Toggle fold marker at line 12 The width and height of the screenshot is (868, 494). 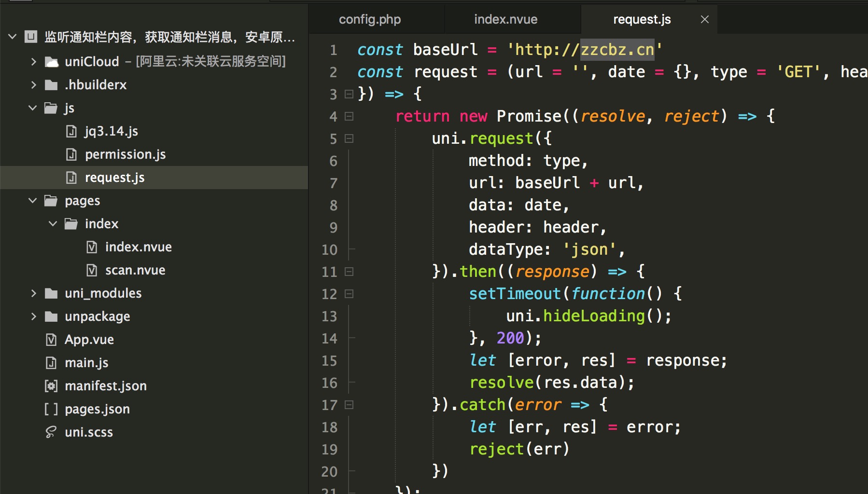(349, 294)
